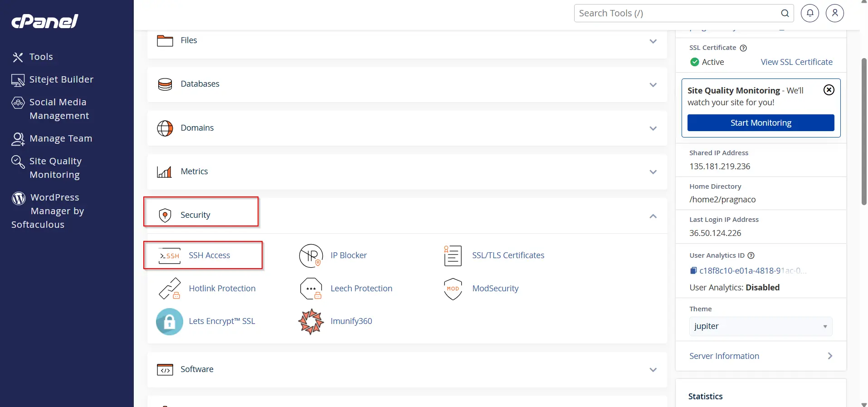
Task: Click the SSL/TLS Certificates icon
Action: click(453, 256)
